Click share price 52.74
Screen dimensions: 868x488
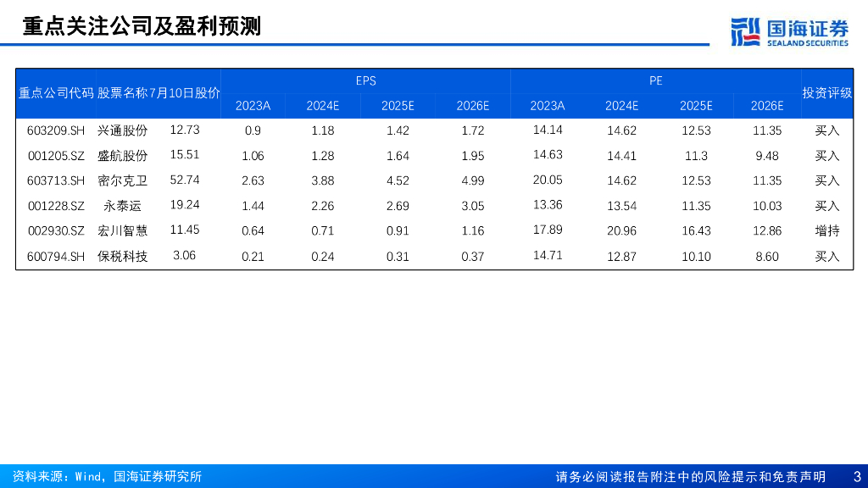[x=184, y=180]
